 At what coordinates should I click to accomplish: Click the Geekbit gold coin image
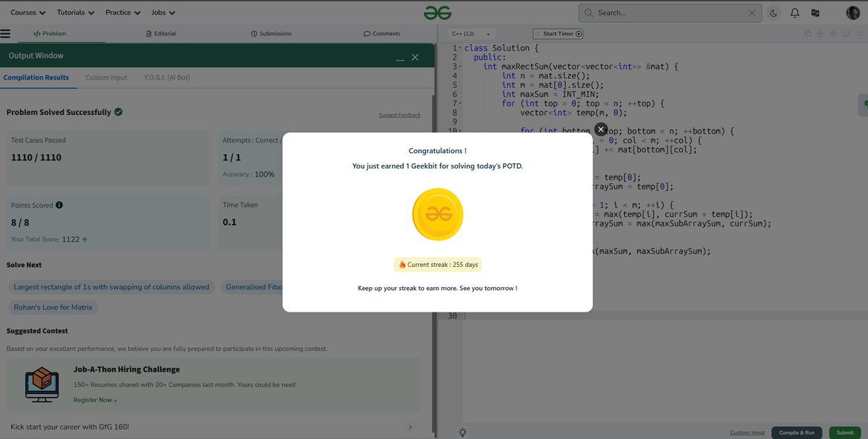click(438, 215)
